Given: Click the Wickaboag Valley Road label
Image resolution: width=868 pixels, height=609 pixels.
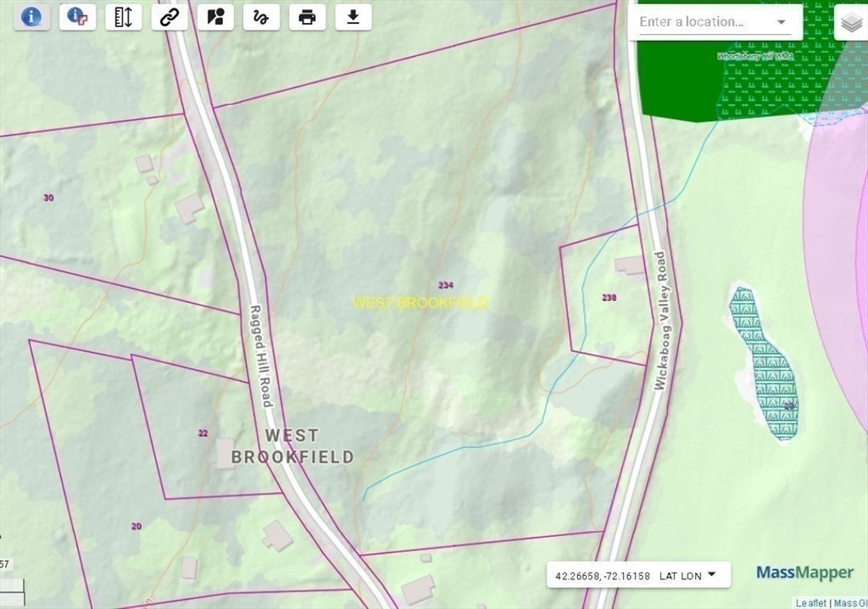Looking at the screenshot, I should tap(662, 321).
